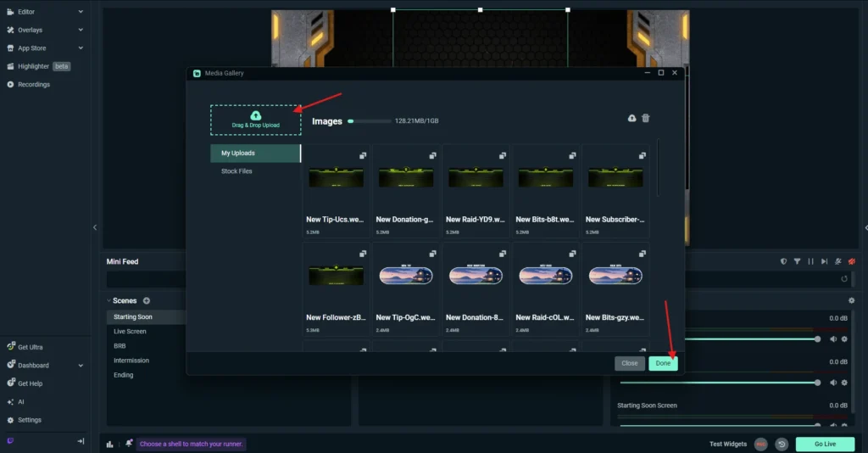Screen dimensions: 868x453
Task: Start recording with REC button
Action: tap(761, 445)
